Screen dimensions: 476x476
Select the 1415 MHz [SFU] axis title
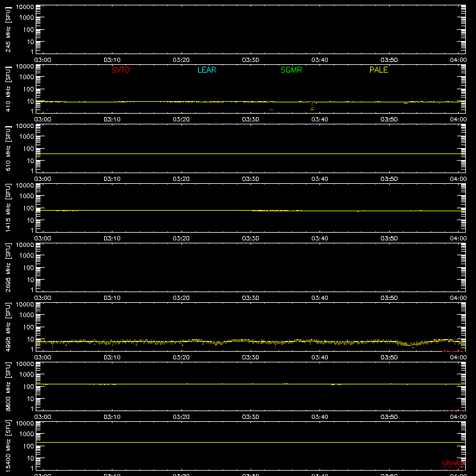pos(8,208)
